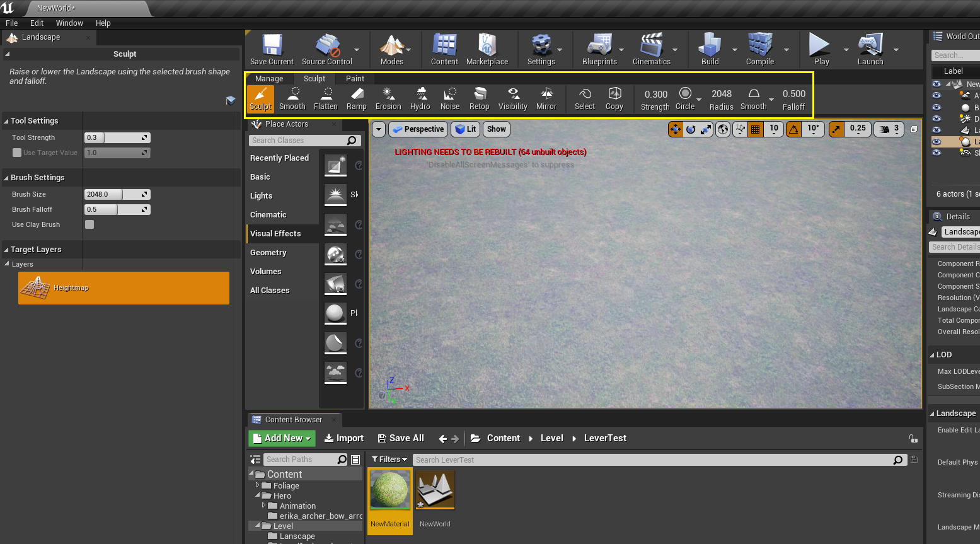Hide the first actor in World Outliner
Viewport: 980px width, 544px height.
click(x=937, y=84)
